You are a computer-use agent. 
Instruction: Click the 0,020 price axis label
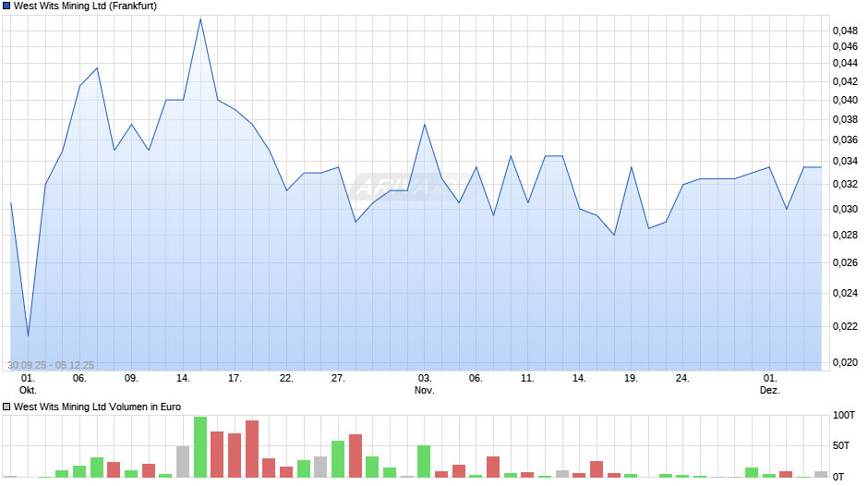point(845,362)
